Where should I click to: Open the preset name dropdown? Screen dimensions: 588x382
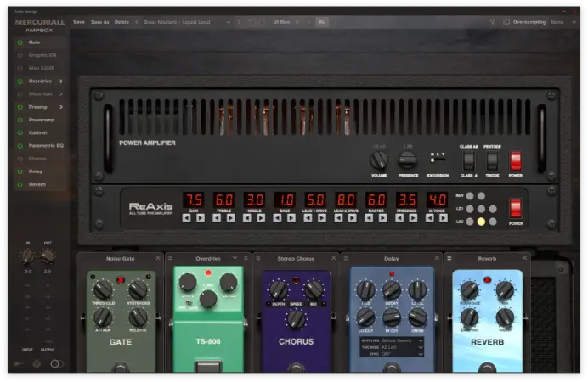pyautogui.click(x=227, y=22)
